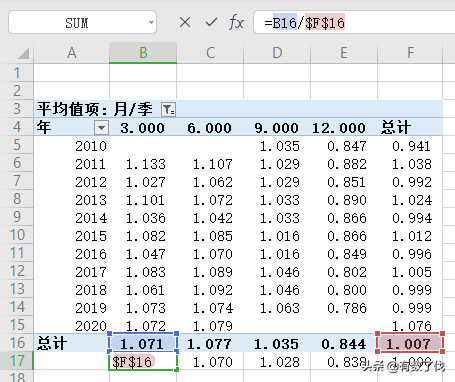Click editing cell B17 showing $F$16
Viewport: 455px width, 382px height.
click(143, 361)
